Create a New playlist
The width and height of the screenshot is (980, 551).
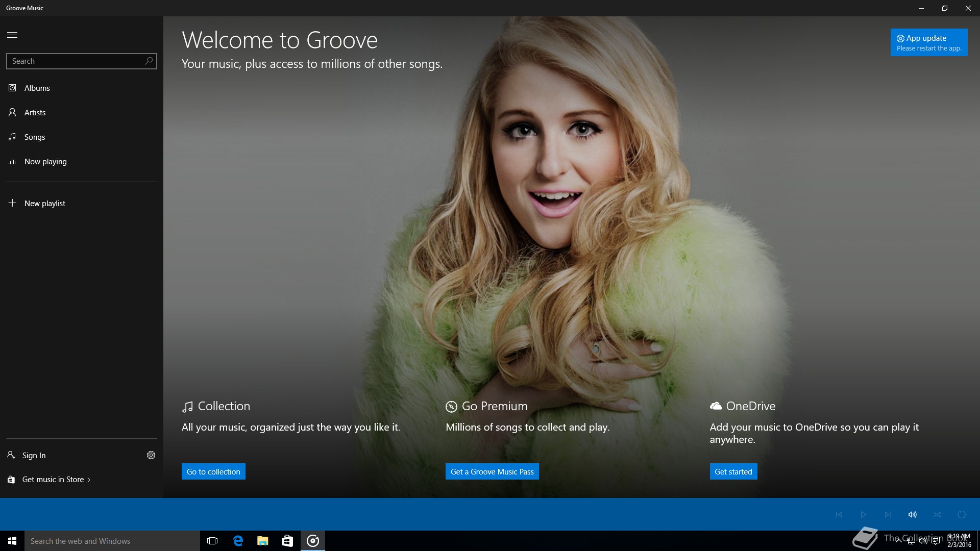point(82,203)
